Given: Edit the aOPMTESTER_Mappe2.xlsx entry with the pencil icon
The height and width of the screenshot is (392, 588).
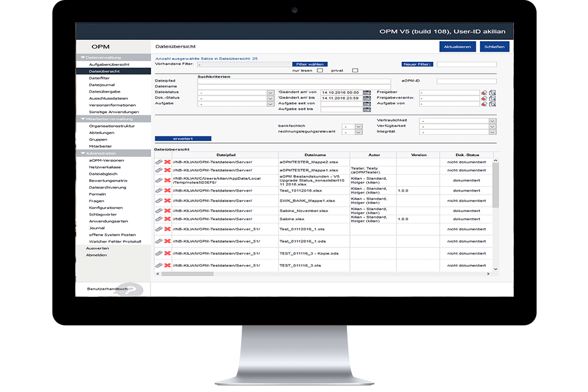Looking at the screenshot, I should pos(159,162).
